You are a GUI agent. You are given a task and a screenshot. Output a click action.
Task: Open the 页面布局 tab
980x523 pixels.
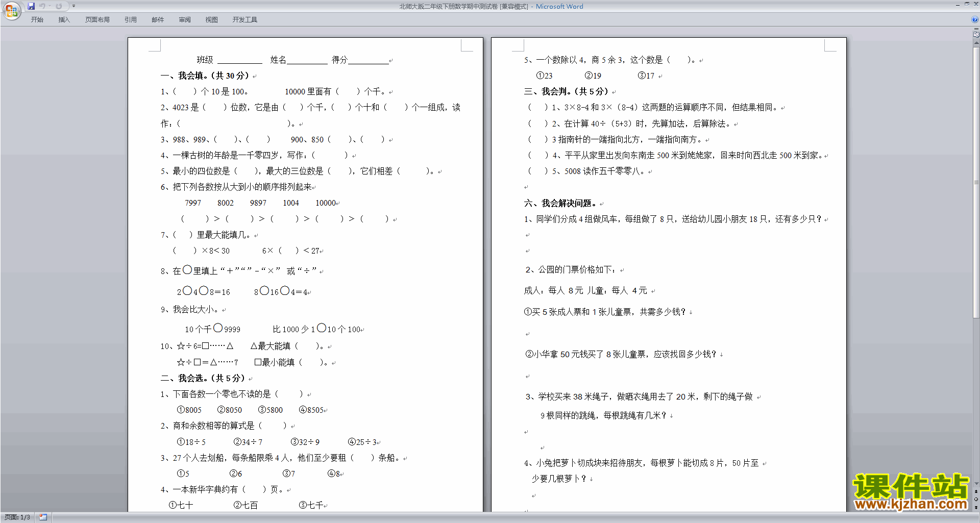tap(97, 20)
